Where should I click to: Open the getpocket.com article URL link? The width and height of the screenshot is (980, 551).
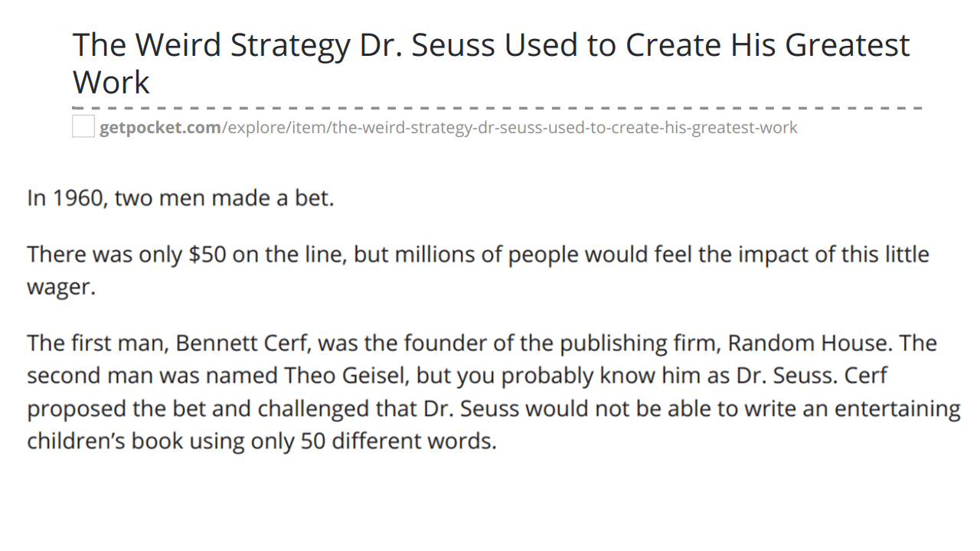pyautogui.click(x=448, y=127)
